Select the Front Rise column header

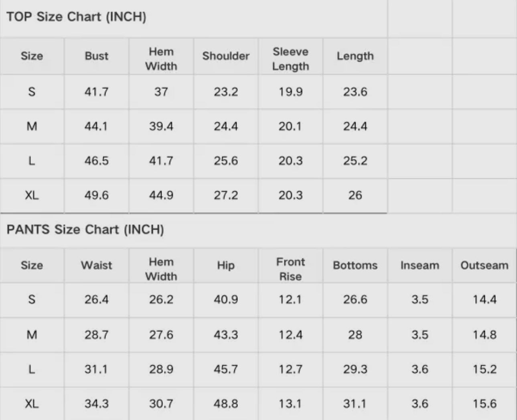click(x=290, y=269)
